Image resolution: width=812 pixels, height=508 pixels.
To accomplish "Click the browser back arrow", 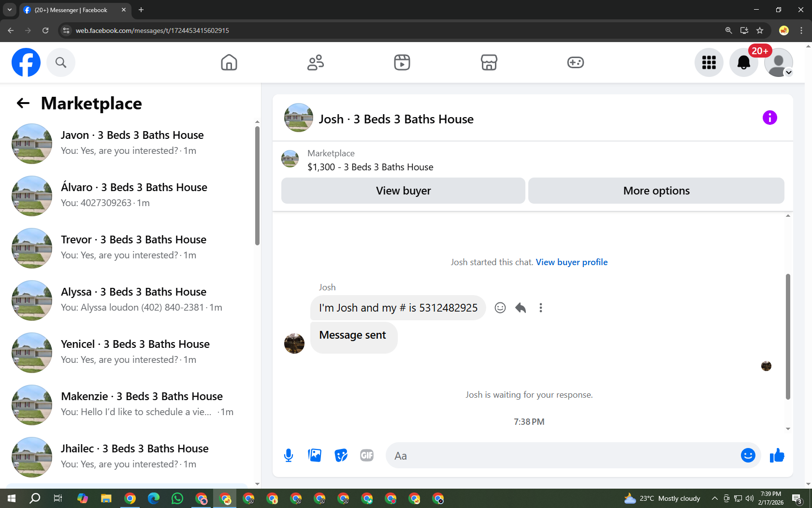I will [x=11, y=30].
